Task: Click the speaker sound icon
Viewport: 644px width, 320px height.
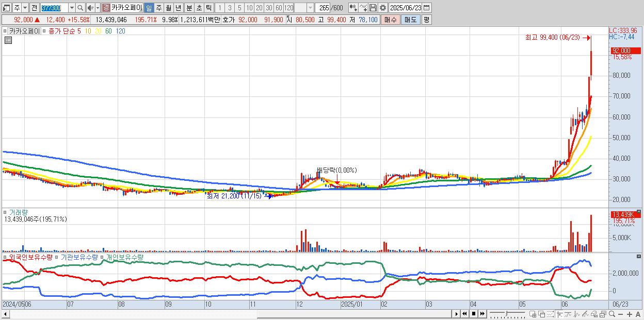Action: click(x=90, y=8)
